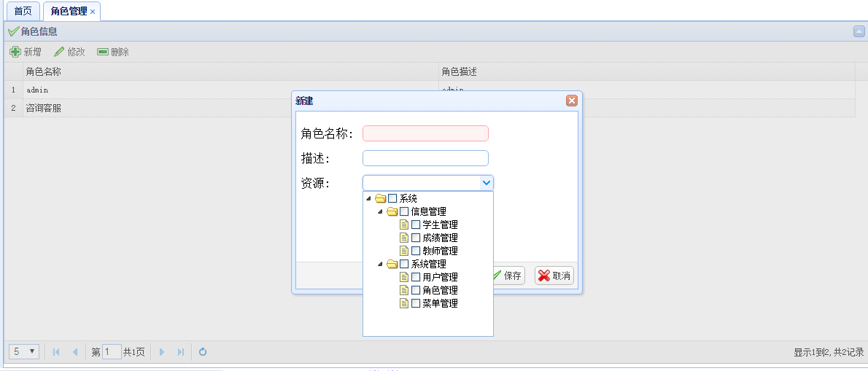Screen dimensions: 868x371
Task: Click the 删除 toolbar button label
Action: (x=120, y=52)
